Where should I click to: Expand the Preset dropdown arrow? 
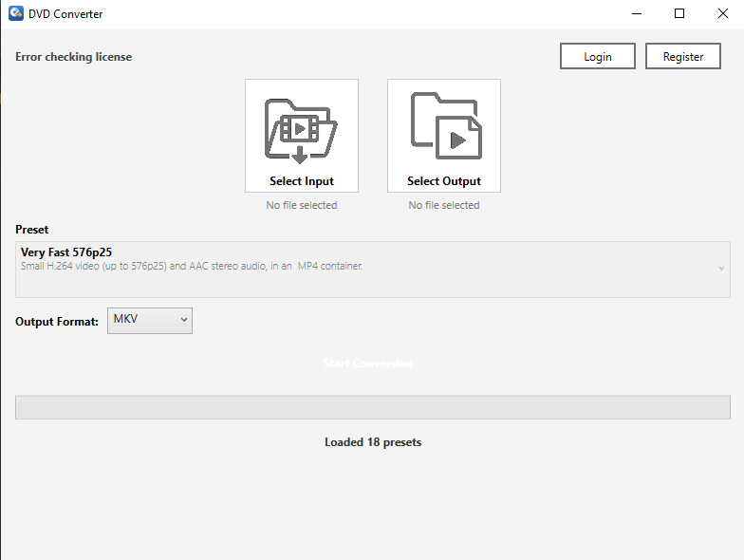[x=721, y=268]
